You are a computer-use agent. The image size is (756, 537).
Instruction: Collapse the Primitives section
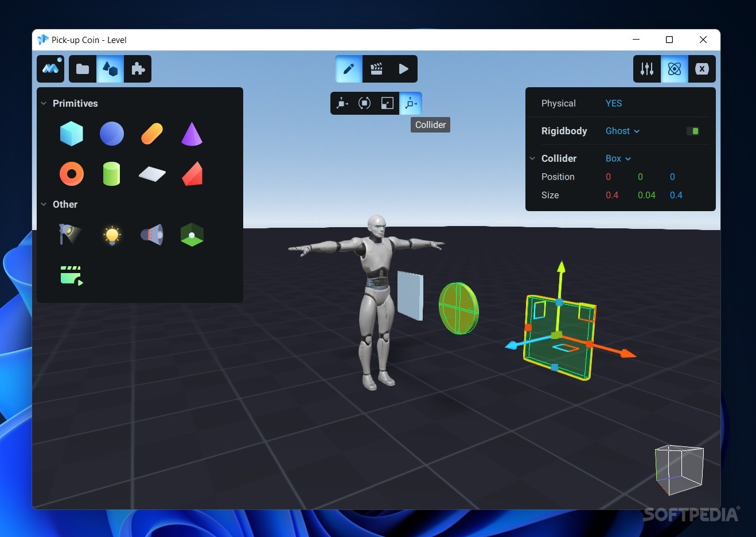44,103
